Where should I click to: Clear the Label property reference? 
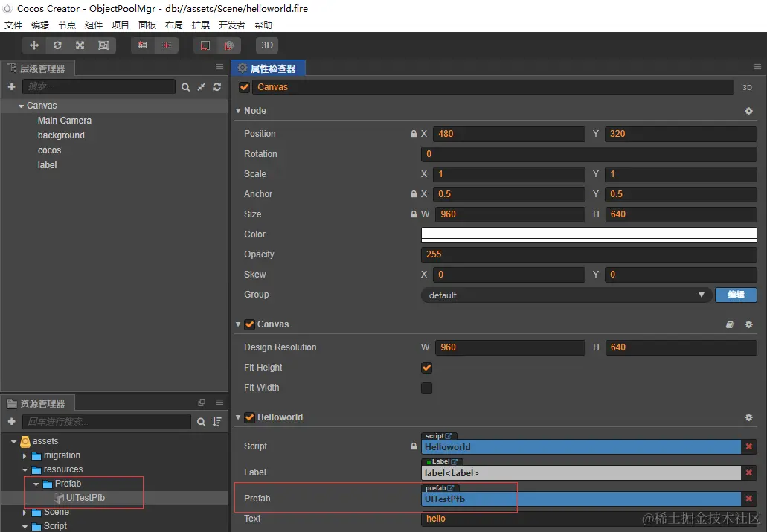coord(749,472)
